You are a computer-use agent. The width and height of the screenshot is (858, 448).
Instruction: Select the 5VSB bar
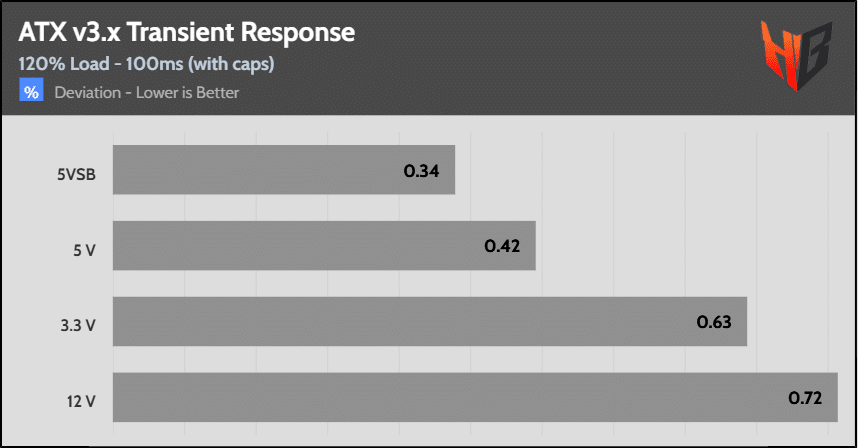click(x=284, y=170)
